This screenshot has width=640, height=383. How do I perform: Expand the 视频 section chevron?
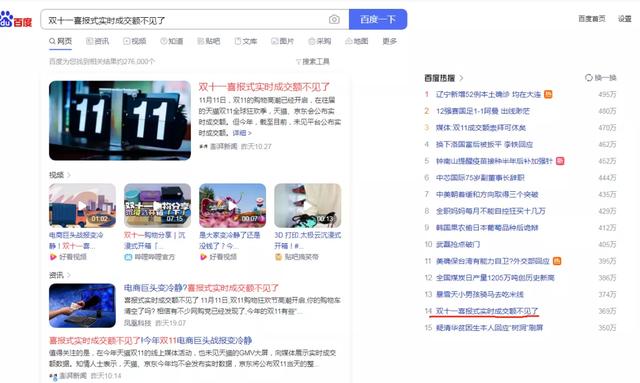click(x=69, y=175)
